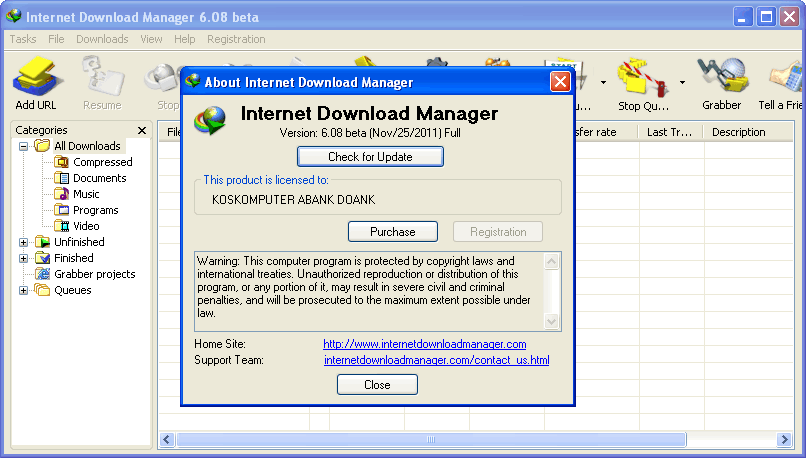Expand the Unfinished tree node

point(23,242)
